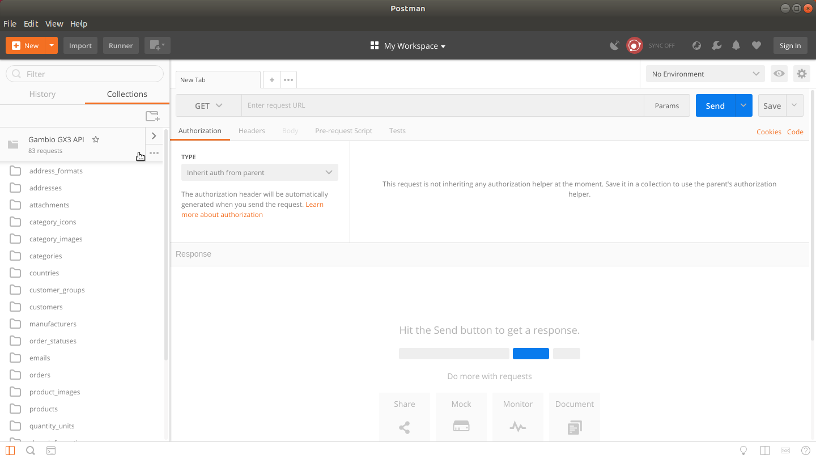
Task: Open the customers folder in collection
Action: [46, 307]
